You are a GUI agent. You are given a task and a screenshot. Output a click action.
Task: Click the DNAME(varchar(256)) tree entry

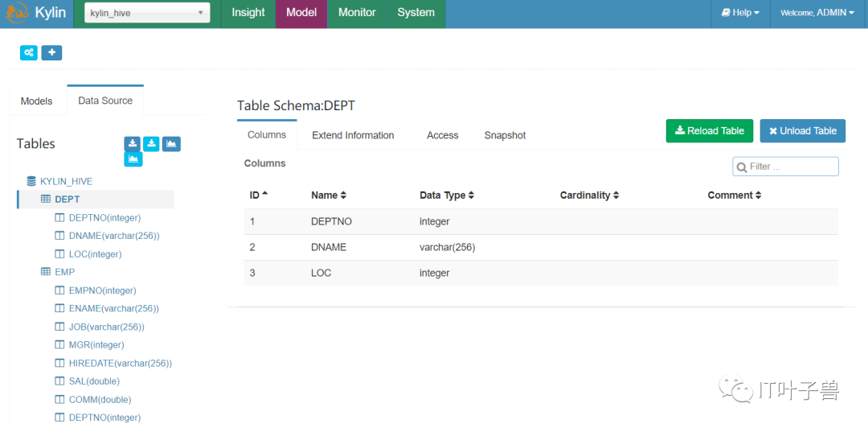(x=114, y=236)
